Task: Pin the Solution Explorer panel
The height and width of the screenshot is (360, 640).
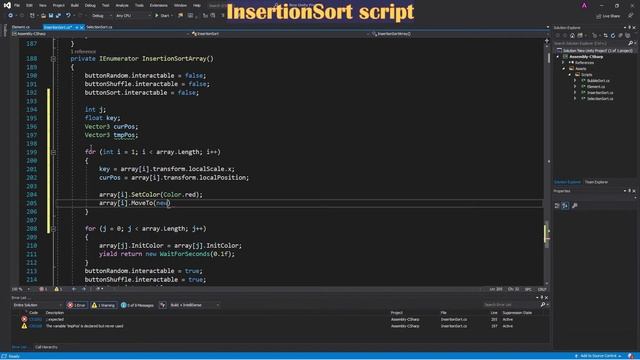Action: click(629, 27)
